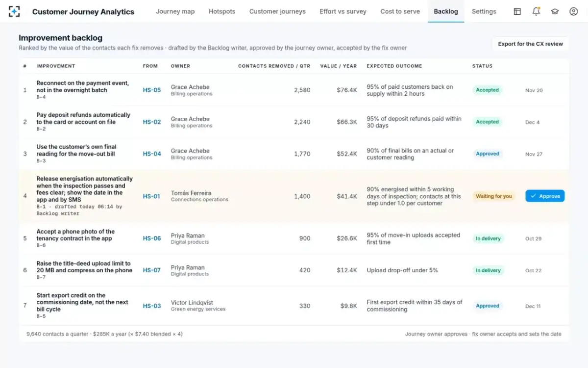Open the Cost to serve tab
This screenshot has height=368, width=588.
point(400,11)
